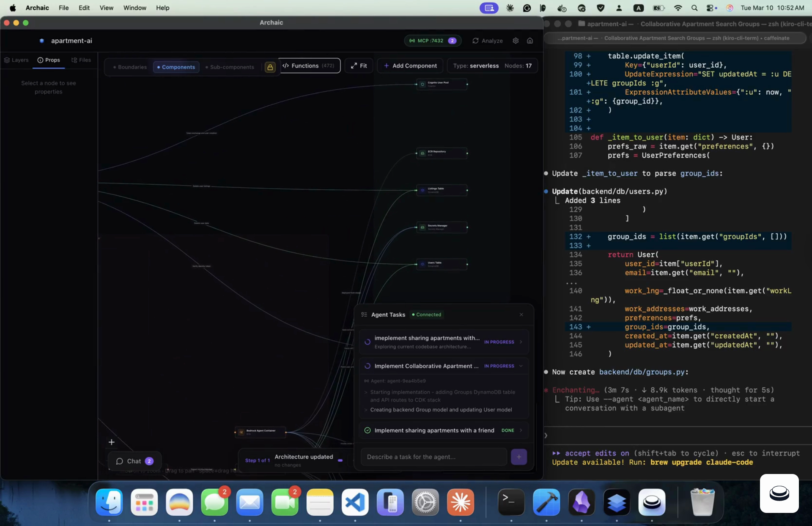
Task: Click the Analyze refresh button
Action: pyautogui.click(x=488, y=41)
